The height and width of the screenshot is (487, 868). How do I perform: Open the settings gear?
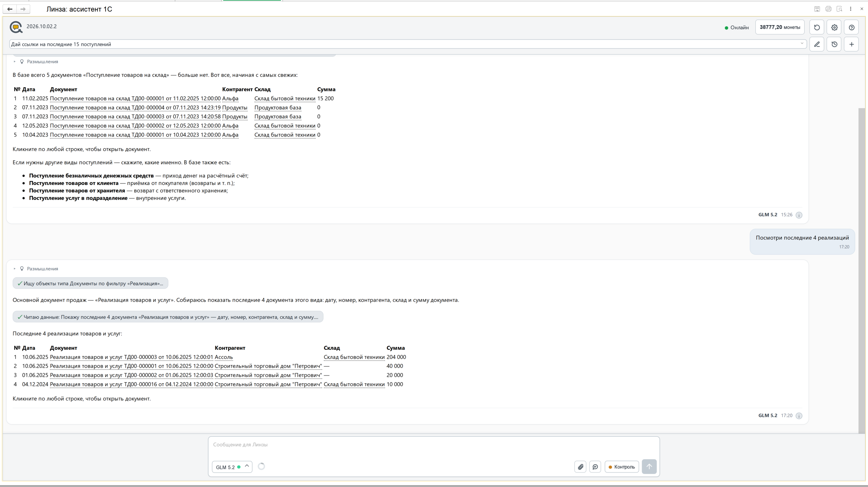pos(834,27)
